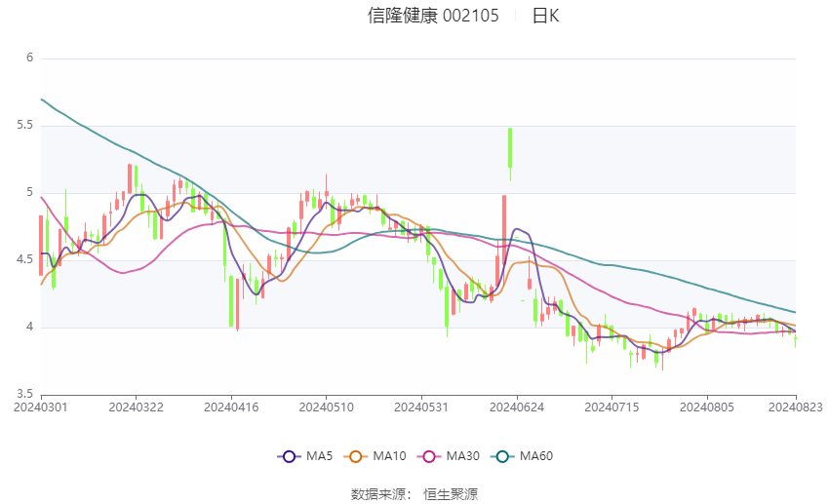The height and width of the screenshot is (504, 829).
Task: Click the x-axis date 20240624
Action: pos(517,407)
